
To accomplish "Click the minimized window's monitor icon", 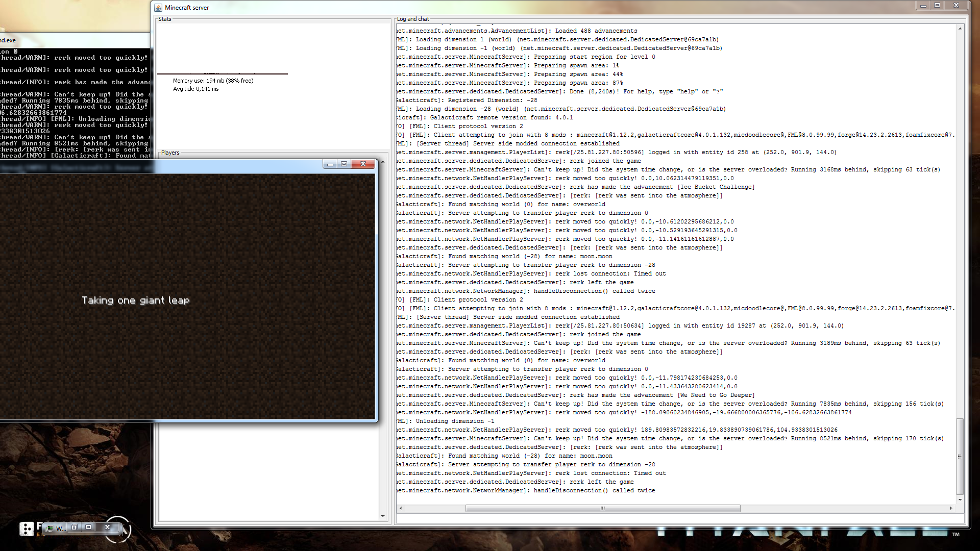I will coord(50,528).
